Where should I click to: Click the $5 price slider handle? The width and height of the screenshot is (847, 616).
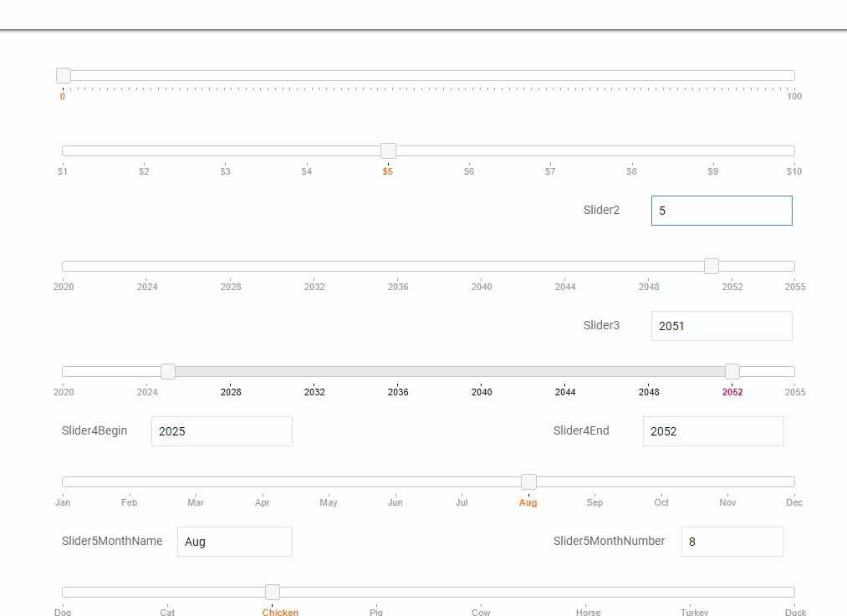388,150
